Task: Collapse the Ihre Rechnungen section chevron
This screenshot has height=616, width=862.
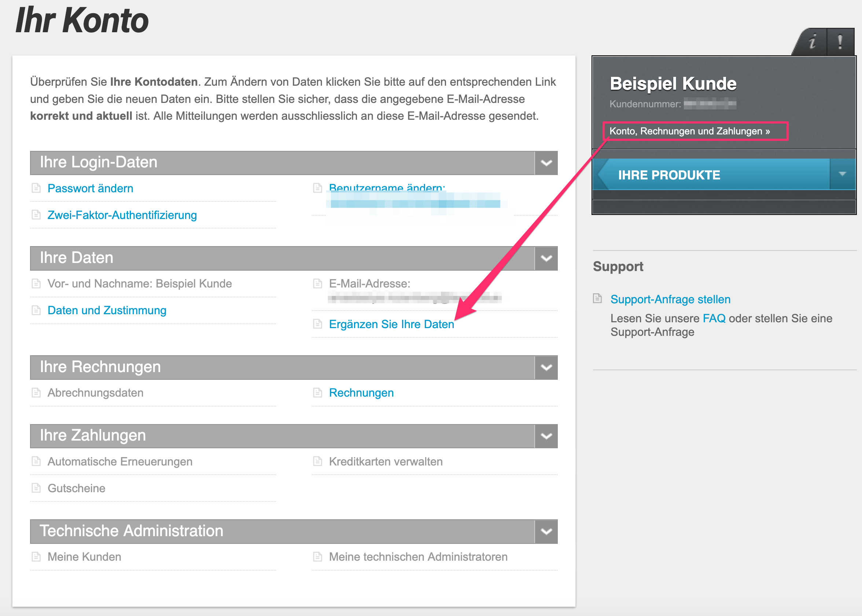Action: (x=546, y=367)
